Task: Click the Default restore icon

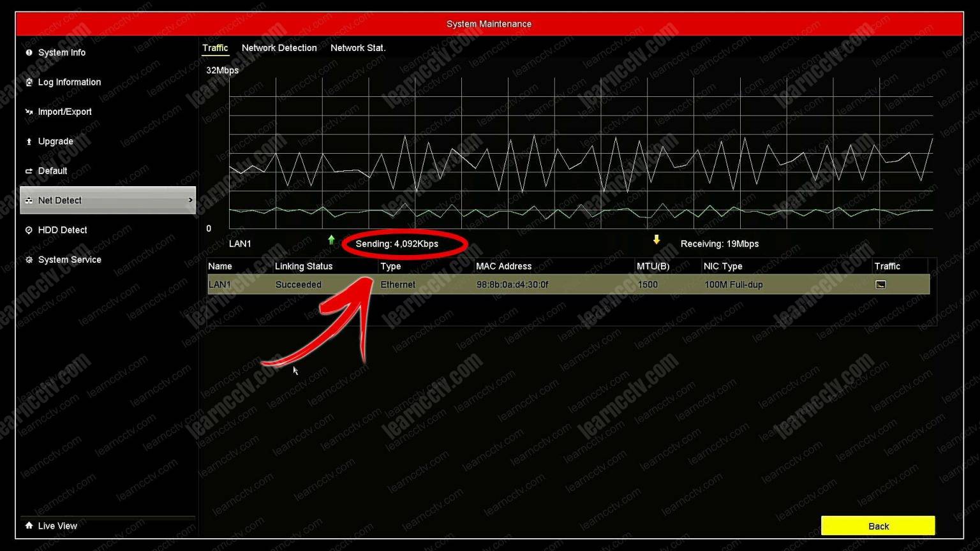Action: coord(29,170)
